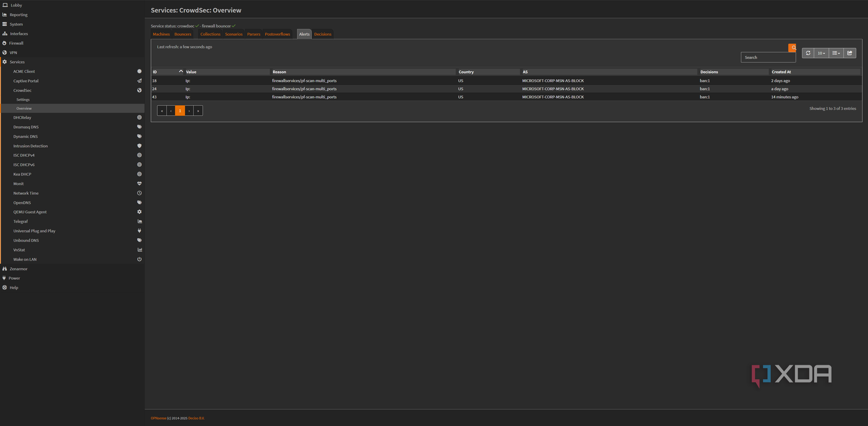Switch to the Bouncers tab
Screen dimensions: 868x426
[x=183, y=34]
